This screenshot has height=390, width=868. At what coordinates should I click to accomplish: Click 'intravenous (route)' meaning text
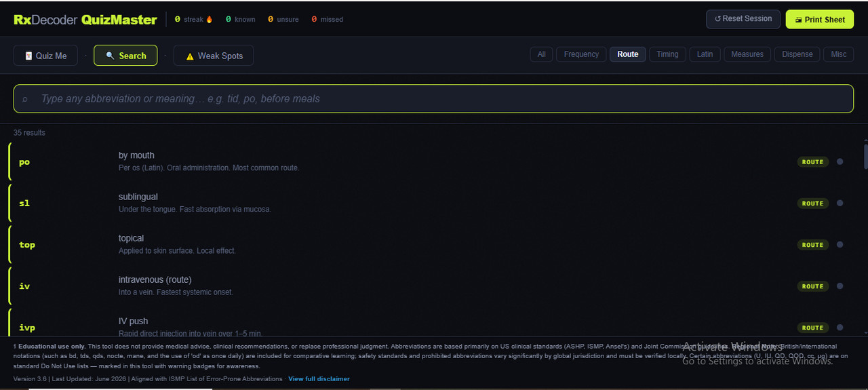tap(155, 279)
